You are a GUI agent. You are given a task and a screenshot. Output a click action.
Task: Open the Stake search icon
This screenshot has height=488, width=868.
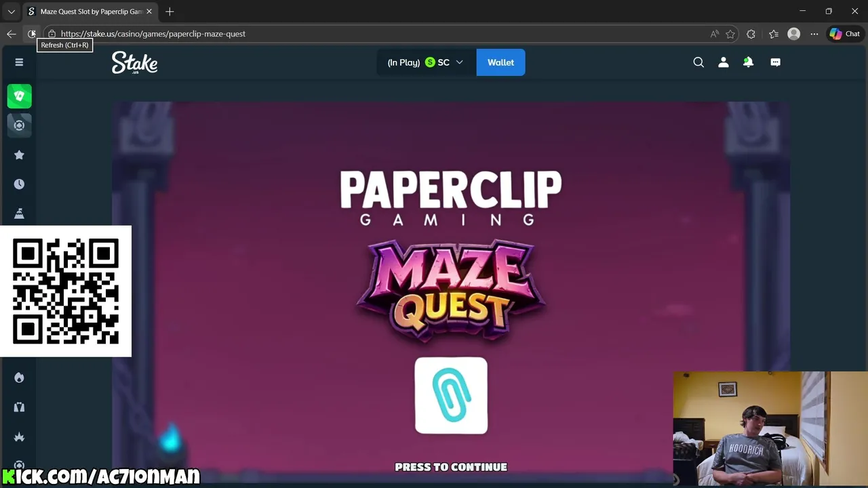click(x=698, y=62)
